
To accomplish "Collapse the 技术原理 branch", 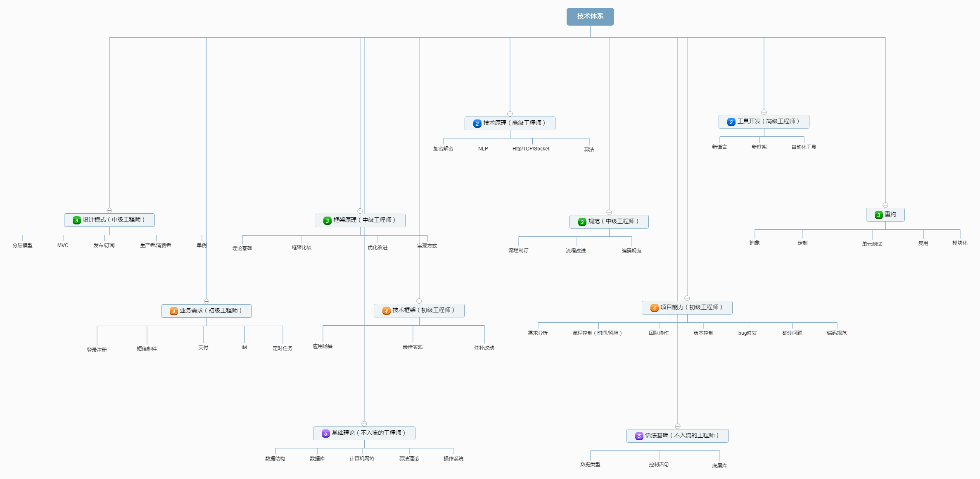I will (510, 114).
